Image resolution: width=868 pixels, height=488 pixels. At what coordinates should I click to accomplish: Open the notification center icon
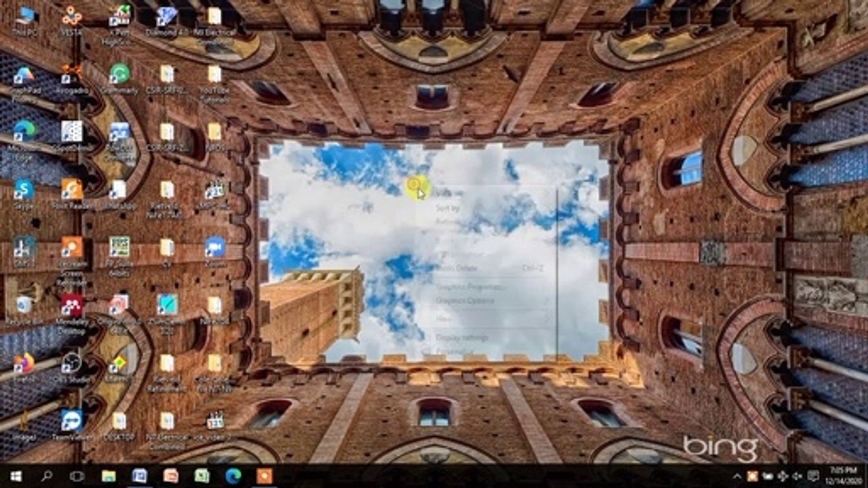pos(813,476)
